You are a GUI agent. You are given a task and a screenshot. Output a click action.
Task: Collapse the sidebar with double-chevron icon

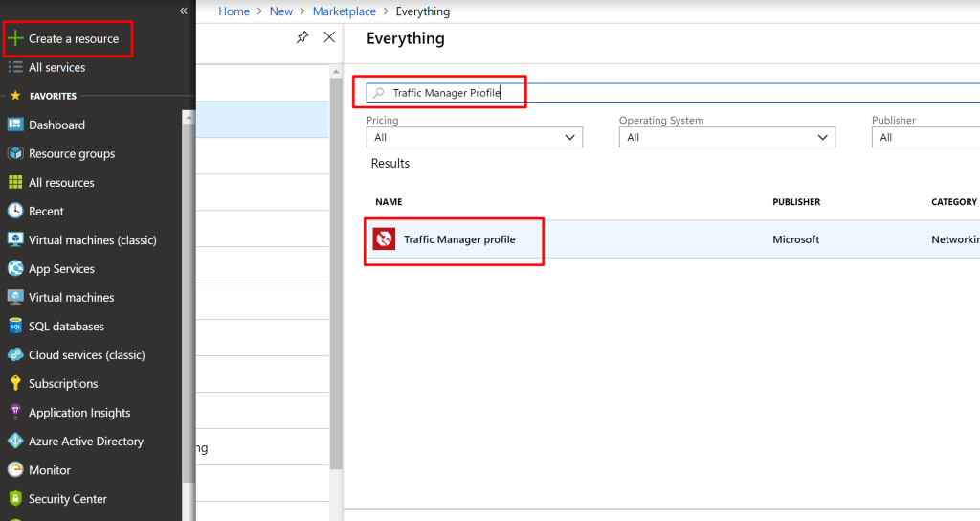183,11
